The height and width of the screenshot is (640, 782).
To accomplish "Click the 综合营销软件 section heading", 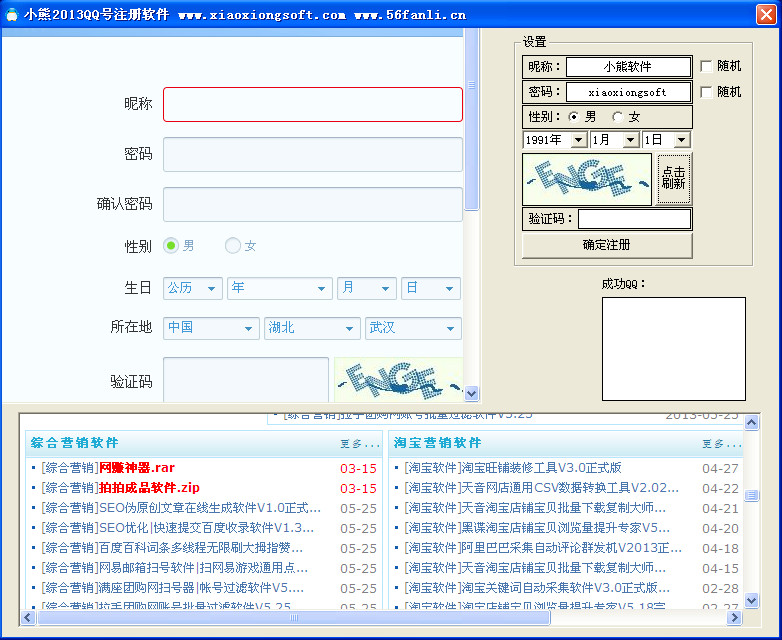I will (74, 443).
